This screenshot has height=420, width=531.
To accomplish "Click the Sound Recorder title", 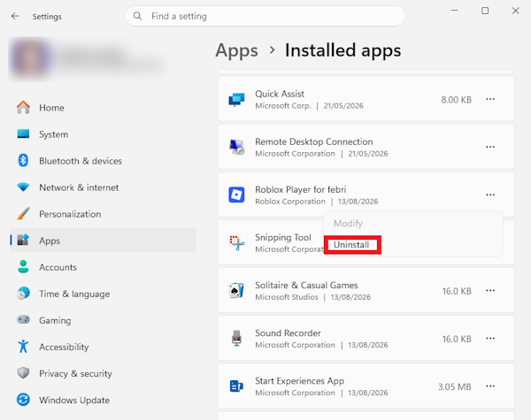I will (x=288, y=333).
